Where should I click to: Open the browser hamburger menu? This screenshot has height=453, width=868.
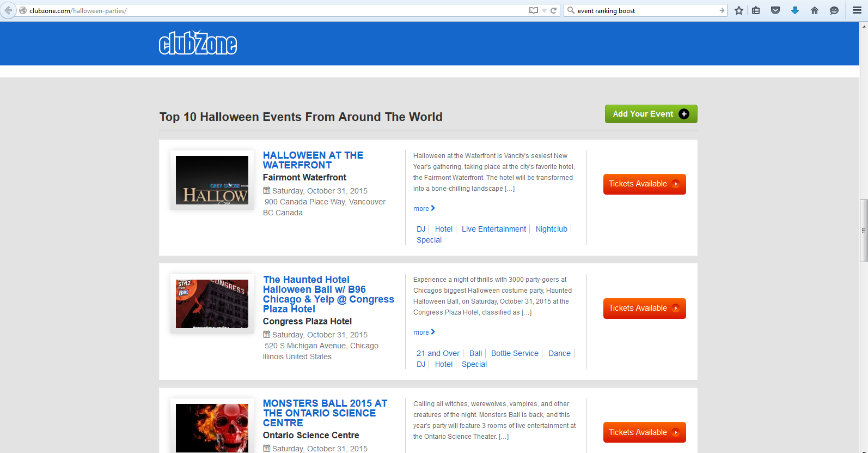point(857,10)
